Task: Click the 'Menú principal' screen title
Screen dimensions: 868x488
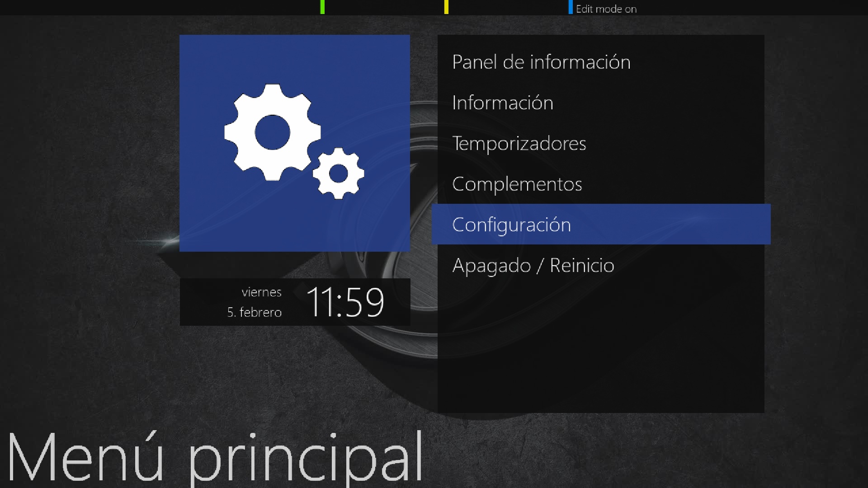Action: (215, 457)
